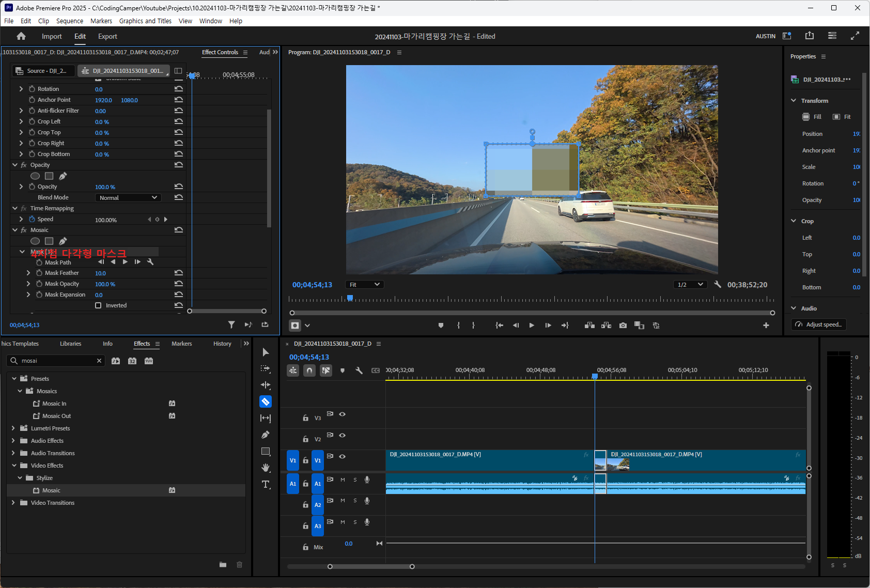The height and width of the screenshot is (588, 870).
Task: Mute audio track A1
Action: point(343,479)
